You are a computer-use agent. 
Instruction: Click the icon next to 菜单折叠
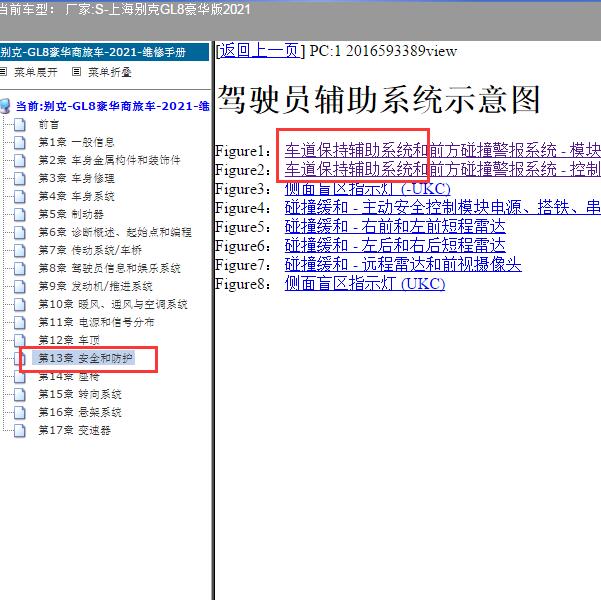coord(76,71)
